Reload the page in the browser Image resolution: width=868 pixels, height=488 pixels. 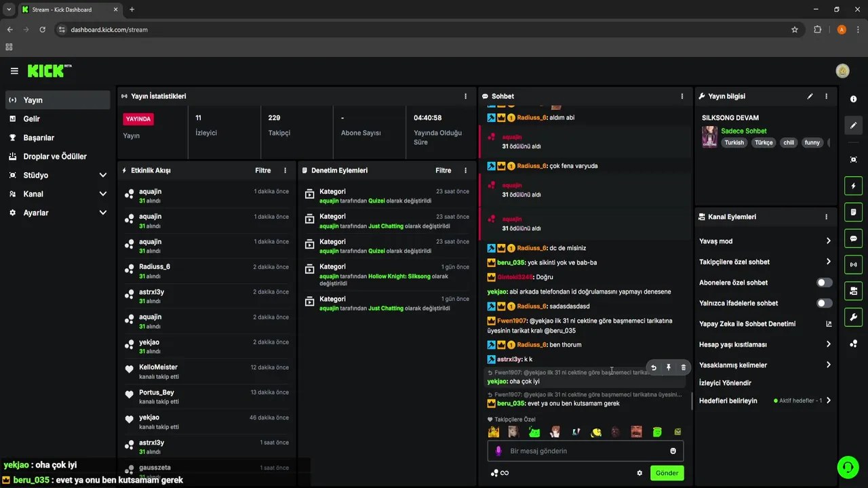42,30
